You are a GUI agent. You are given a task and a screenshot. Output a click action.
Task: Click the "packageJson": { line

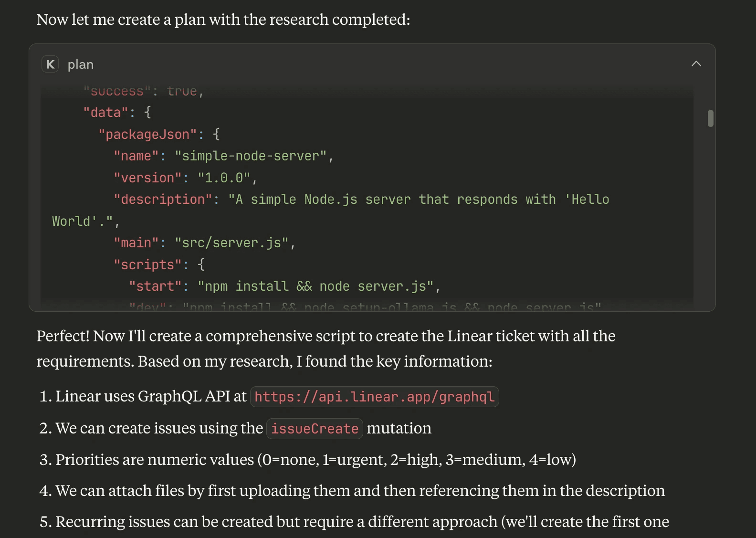tap(159, 135)
